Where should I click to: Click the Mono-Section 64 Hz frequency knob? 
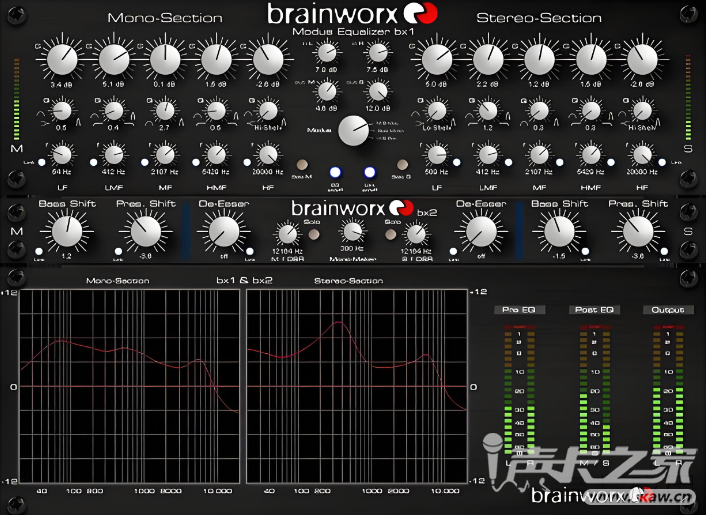[62, 155]
